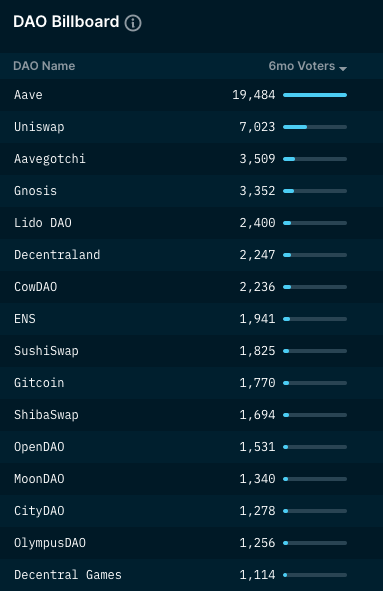This screenshot has width=383, height=591.
Task: Click the DAO Name column header
Action: tap(44, 66)
